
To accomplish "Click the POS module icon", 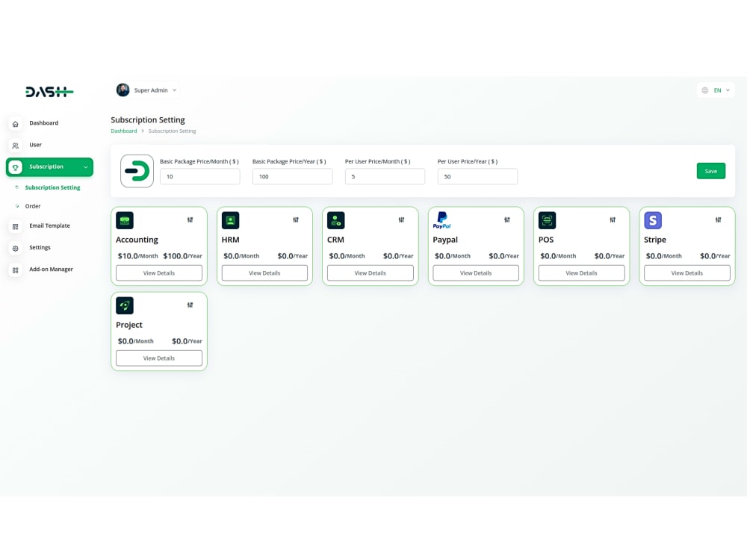I will click(547, 220).
